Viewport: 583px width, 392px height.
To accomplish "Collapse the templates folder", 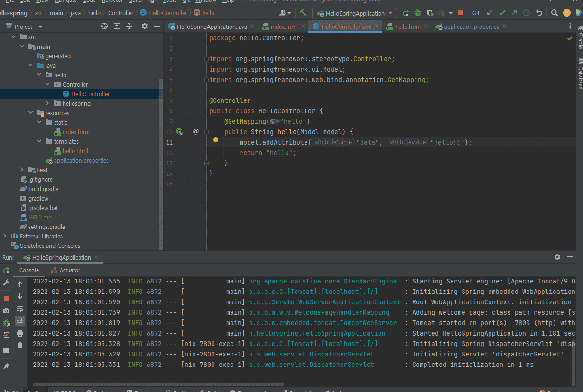I will (39, 141).
